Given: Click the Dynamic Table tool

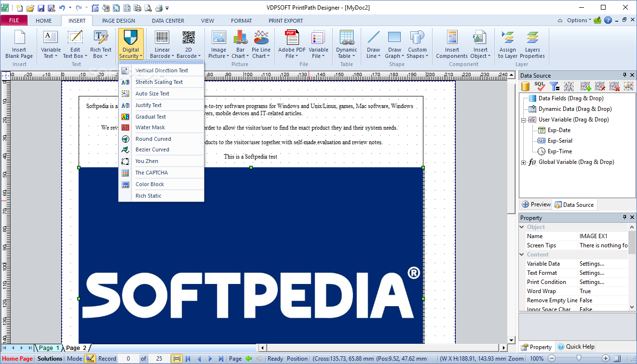Looking at the screenshot, I should coord(347,44).
